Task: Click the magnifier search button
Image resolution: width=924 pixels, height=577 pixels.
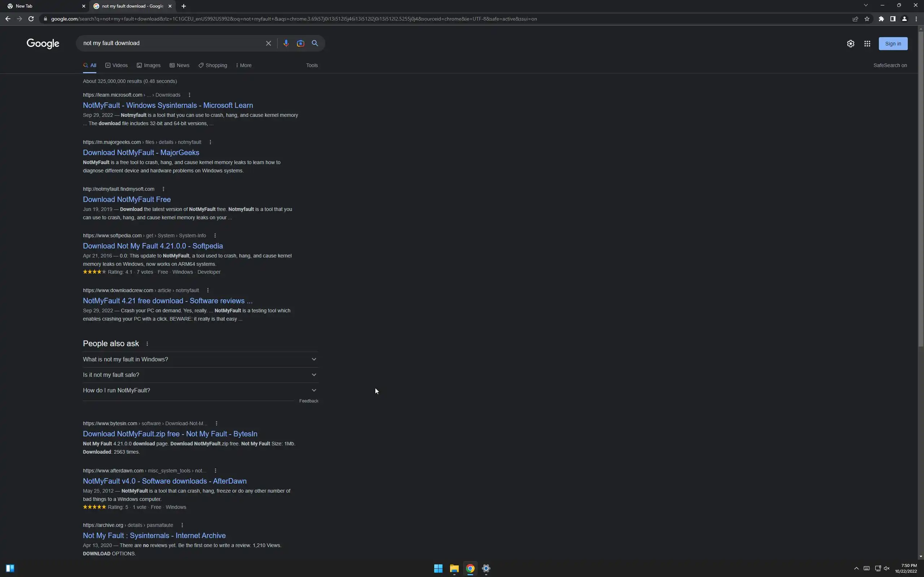Action: 315,44
